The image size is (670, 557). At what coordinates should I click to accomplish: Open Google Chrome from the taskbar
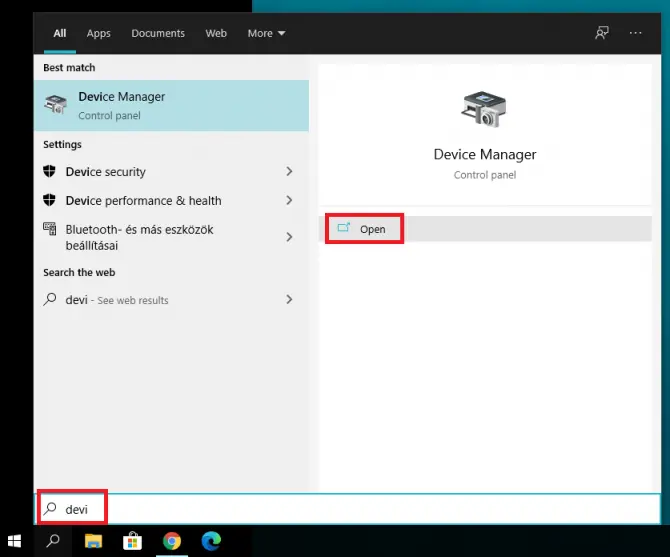(172, 541)
